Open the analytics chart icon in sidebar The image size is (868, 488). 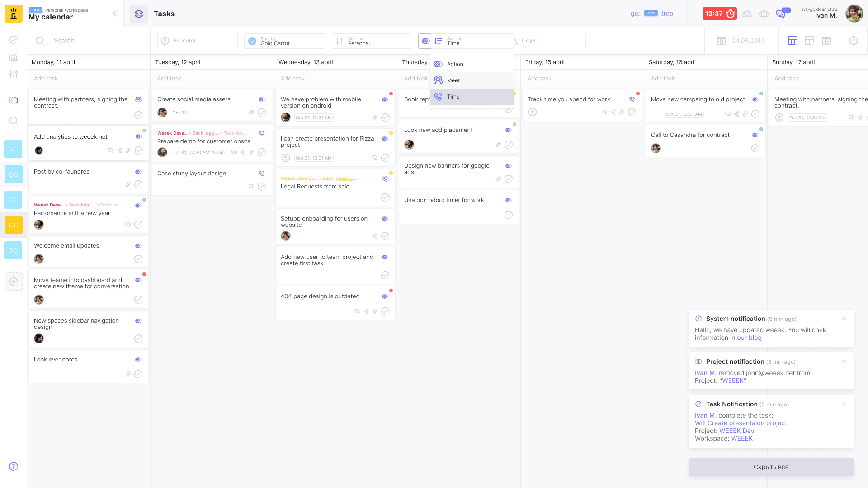point(14,57)
